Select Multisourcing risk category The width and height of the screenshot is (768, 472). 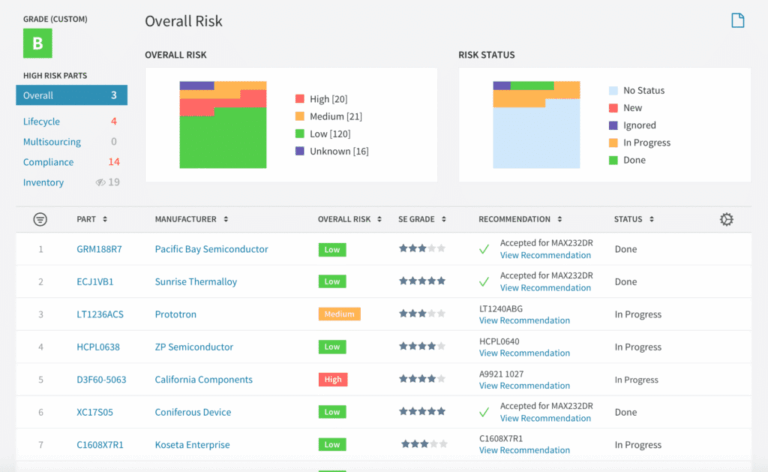click(52, 142)
